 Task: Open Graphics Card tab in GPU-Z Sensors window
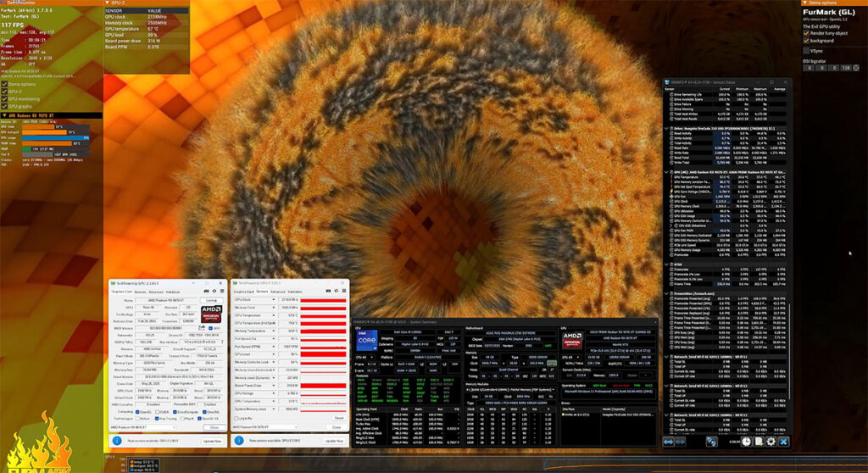click(243, 292)
